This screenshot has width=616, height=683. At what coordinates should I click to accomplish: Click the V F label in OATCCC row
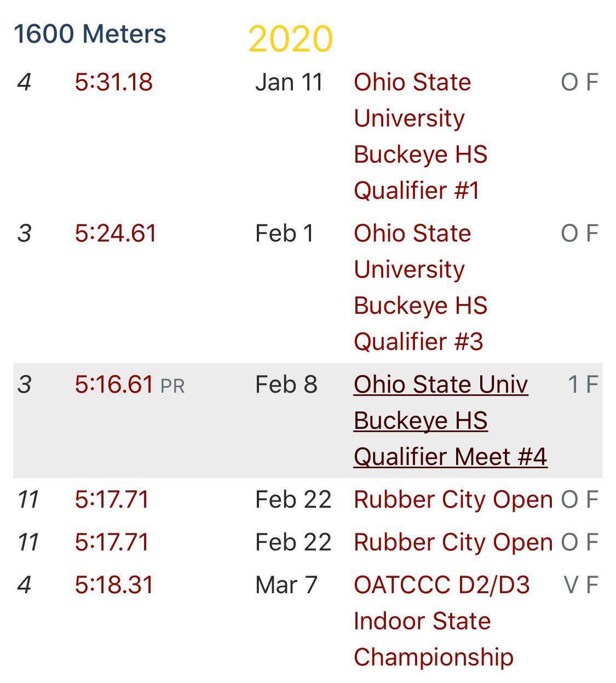click(x=580, y=585)
